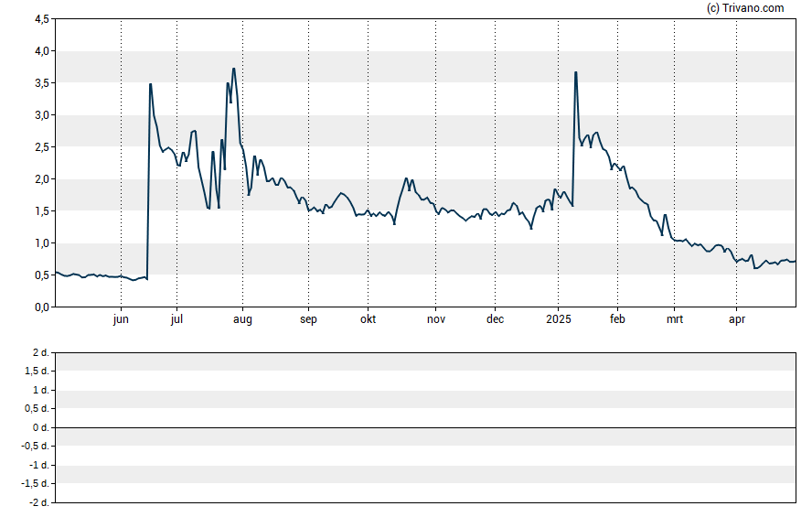Click the '3,5' value on y-axis
The height and width of the screenshot is (517, 812).
click(42, 83)
